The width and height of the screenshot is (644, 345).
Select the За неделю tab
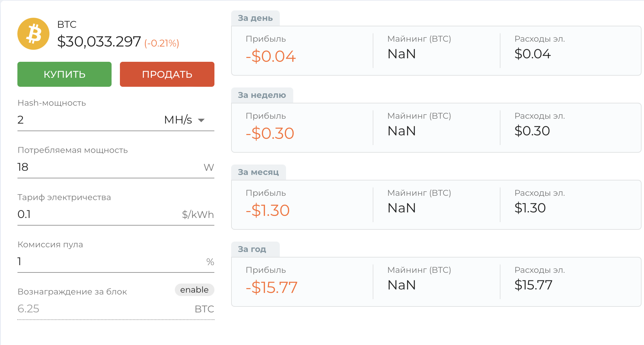[x=262, y=95]
